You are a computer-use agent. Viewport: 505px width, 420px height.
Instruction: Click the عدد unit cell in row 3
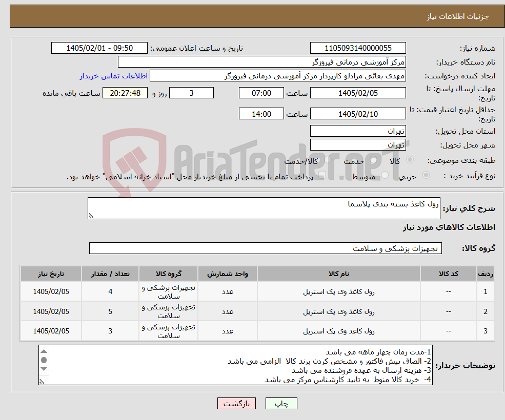point(228,331)
